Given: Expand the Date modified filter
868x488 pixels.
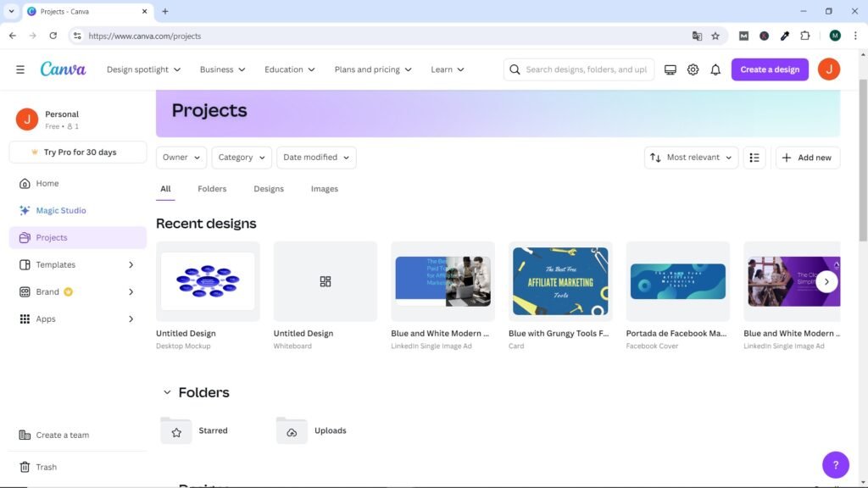Looking at the screenshot, I should coord(316,158).
